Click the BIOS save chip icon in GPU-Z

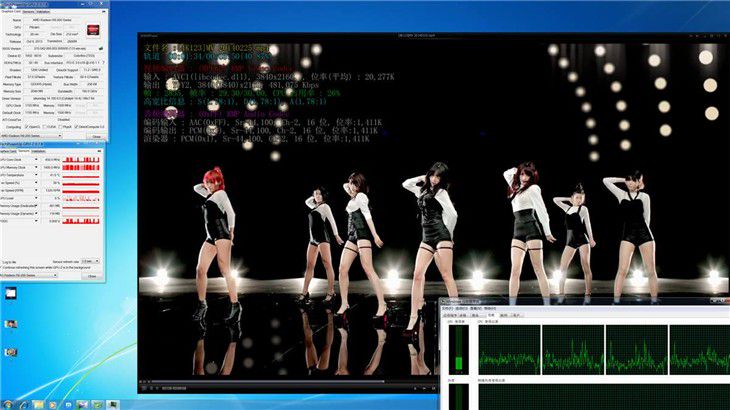pos(101,48)
